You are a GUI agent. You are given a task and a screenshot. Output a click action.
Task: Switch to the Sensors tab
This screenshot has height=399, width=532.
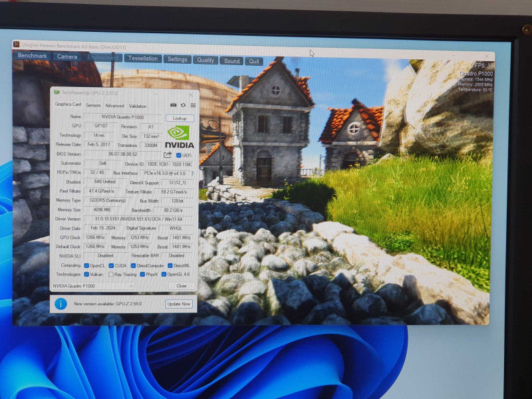pyautogui.click(x=93, y=105)
